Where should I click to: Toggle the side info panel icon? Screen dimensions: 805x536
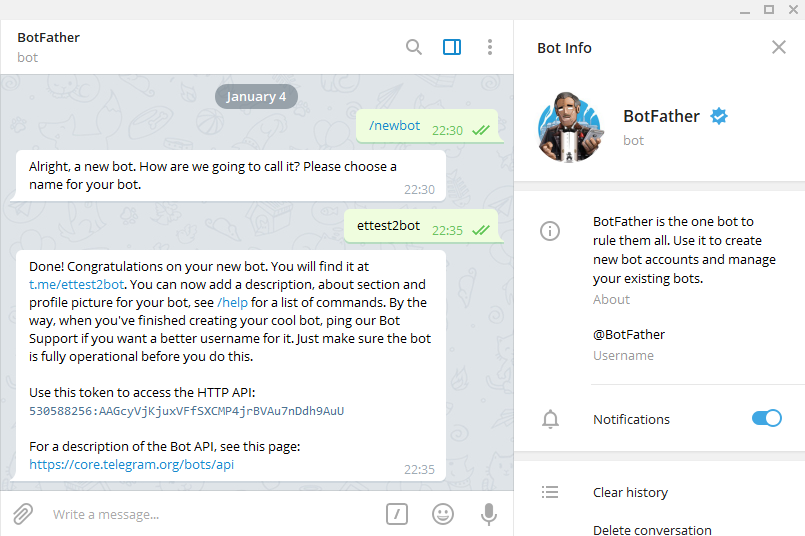[452, 47]
